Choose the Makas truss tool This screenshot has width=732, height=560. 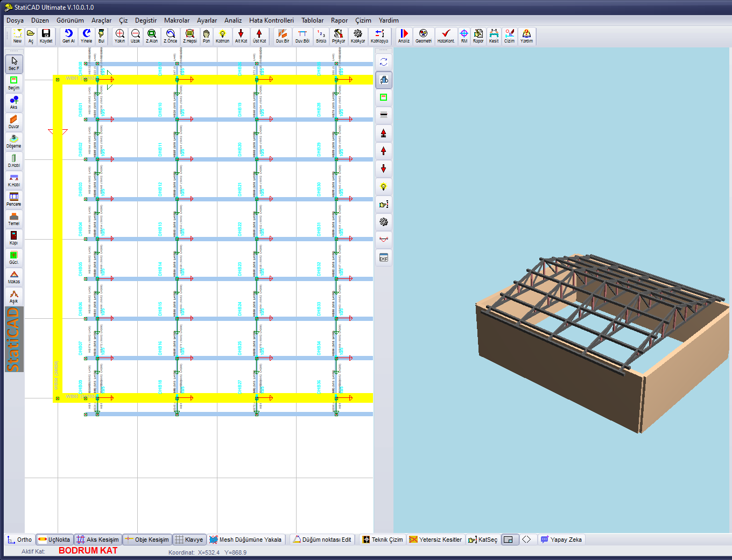pos(14,277)
